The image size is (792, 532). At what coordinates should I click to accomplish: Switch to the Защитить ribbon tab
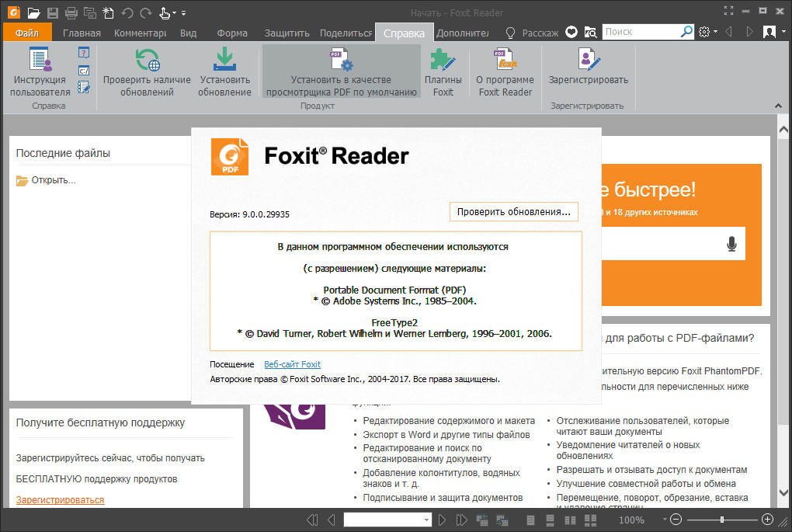coord(287,33)
